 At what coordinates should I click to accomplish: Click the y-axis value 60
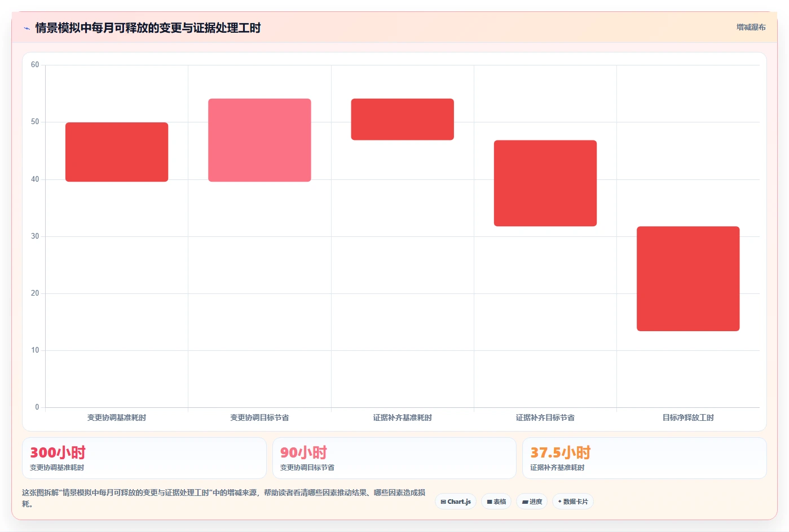(x=35, y=65)
